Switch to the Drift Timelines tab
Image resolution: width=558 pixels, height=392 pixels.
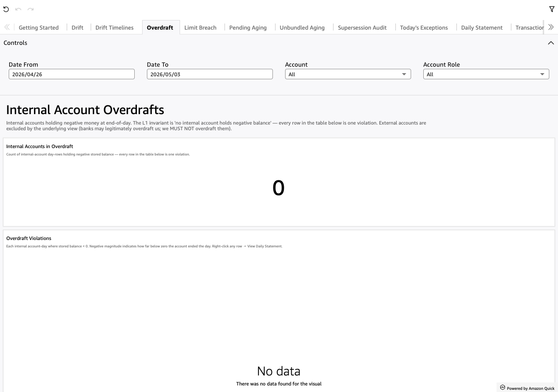coord(115,27)
